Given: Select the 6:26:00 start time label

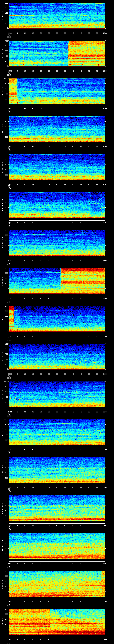Looking at the screenshot, I should pyautogui.click(x=9, y=487).
